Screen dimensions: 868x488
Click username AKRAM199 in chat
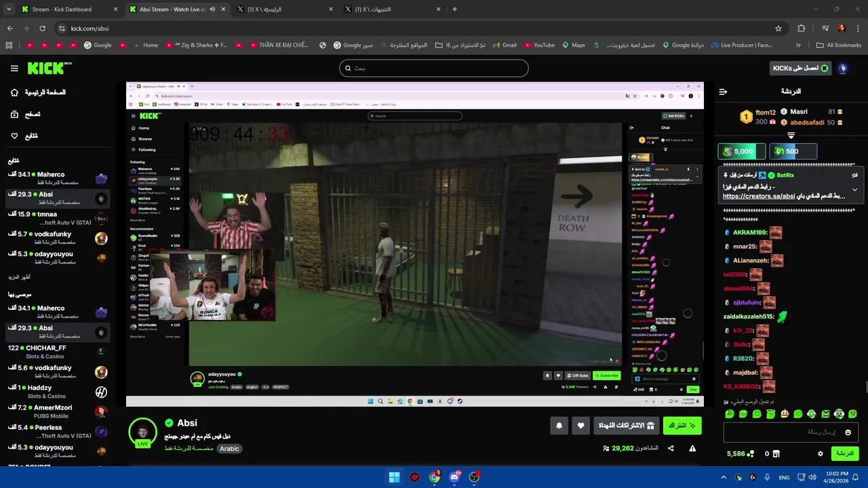(x=749, y=232)
